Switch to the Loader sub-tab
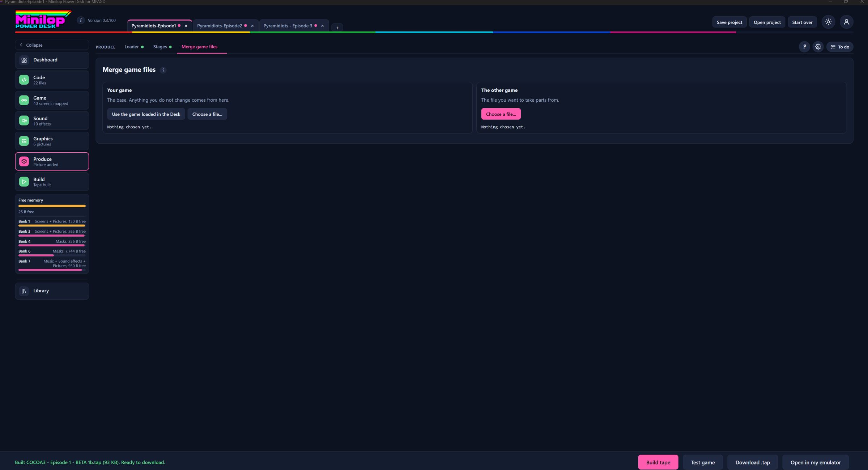868x470 pixels. 134,47
